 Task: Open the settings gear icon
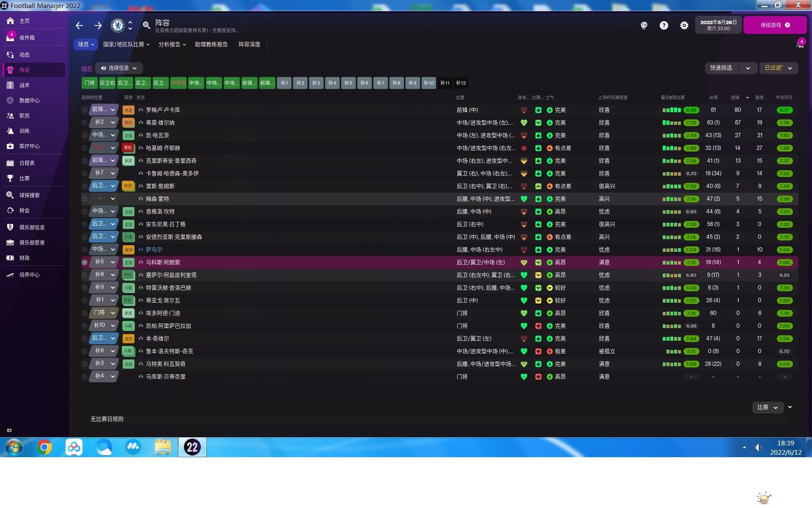point(684,25)
